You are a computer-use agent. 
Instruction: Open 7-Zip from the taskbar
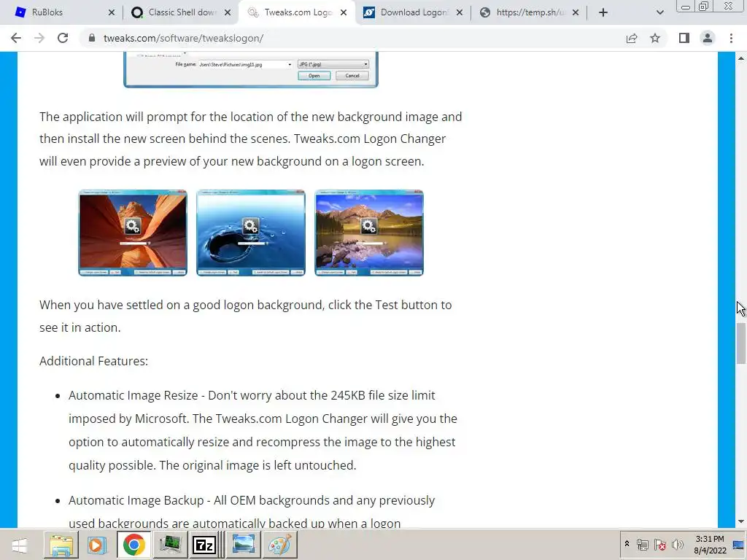click(204, 545)
